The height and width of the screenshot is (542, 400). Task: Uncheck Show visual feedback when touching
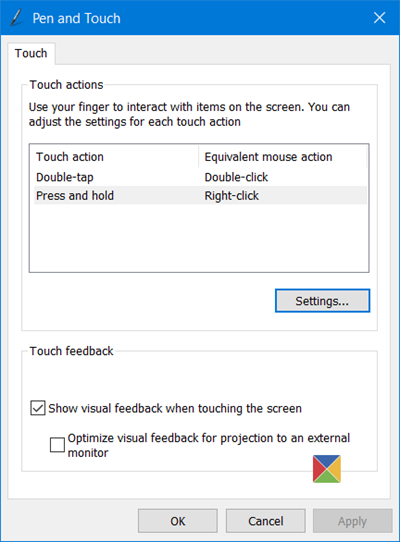click(38, 408)
